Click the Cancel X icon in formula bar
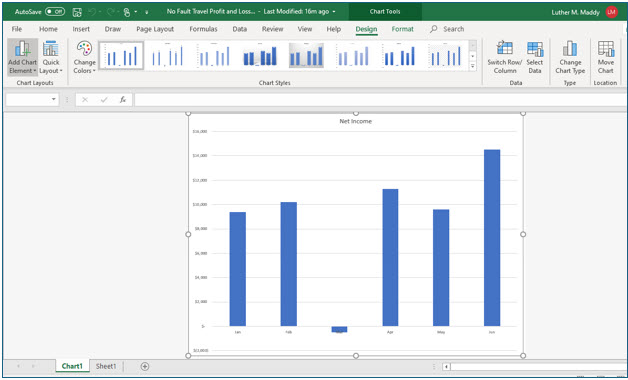This screenshot has width=628, height=380. (85, 100)
